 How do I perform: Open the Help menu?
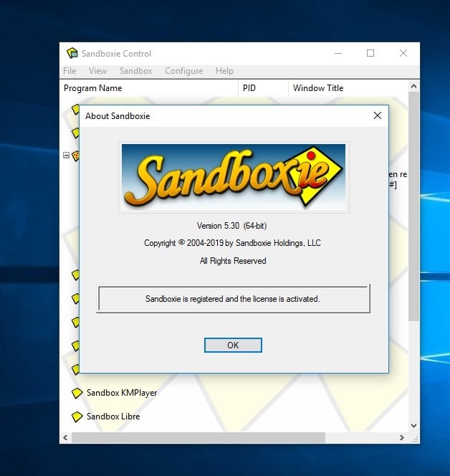pos(224,71)
